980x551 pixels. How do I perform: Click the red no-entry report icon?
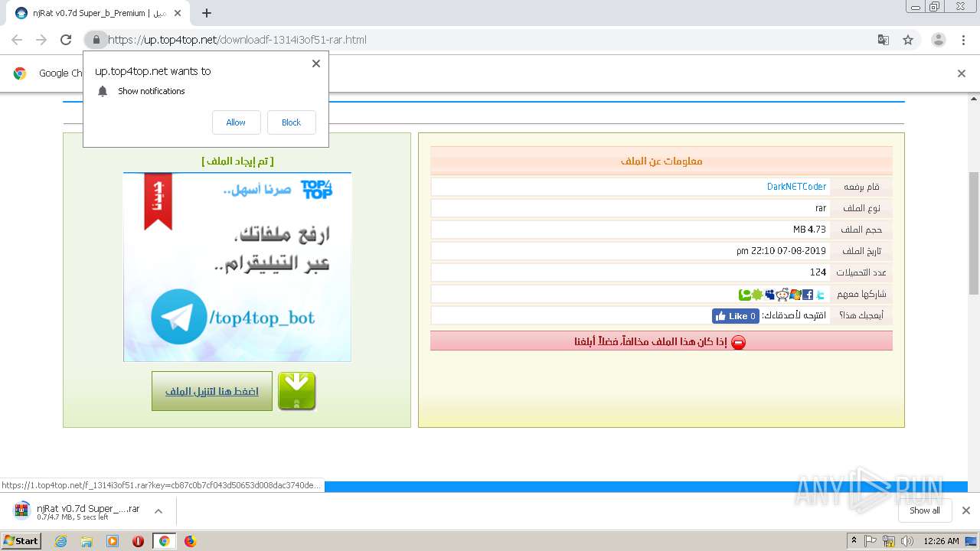click(x=738, y=342)
